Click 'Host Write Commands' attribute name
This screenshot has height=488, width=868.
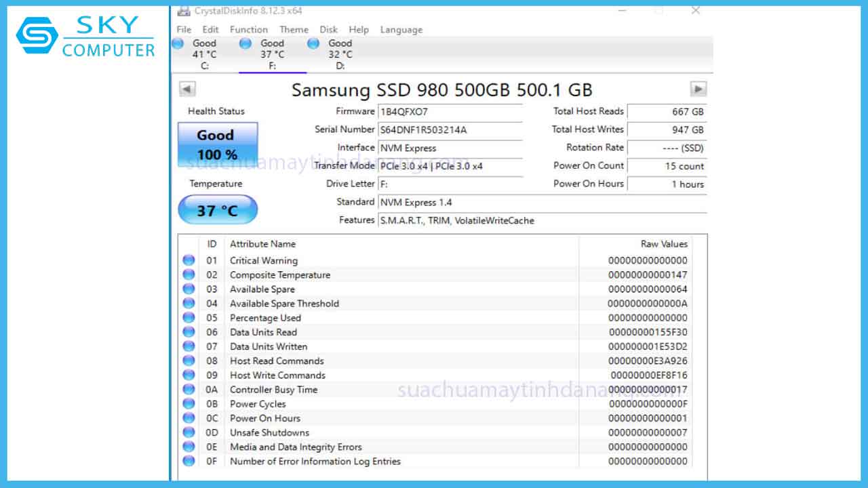pos(277,375)
